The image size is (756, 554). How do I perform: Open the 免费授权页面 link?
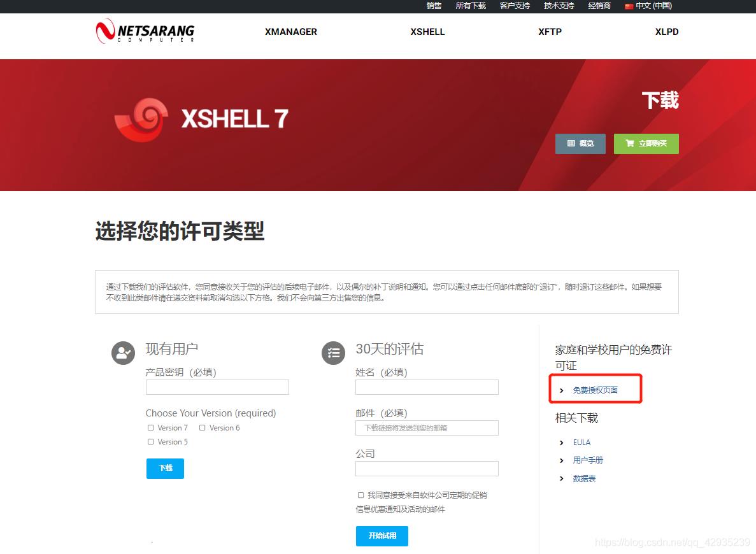595,390
